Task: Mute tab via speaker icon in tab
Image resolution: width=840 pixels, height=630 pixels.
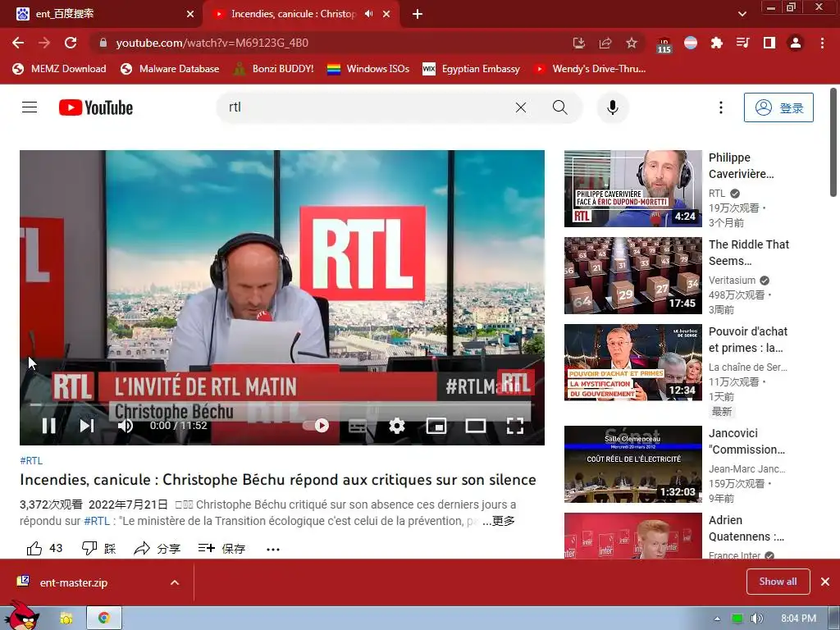Action: [x=368, y=14]
